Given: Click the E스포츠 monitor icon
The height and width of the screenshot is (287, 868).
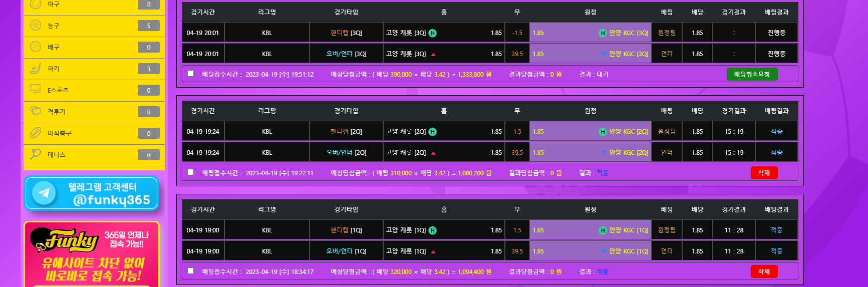Looking at the screenshot, I should (x=36, y=90).
